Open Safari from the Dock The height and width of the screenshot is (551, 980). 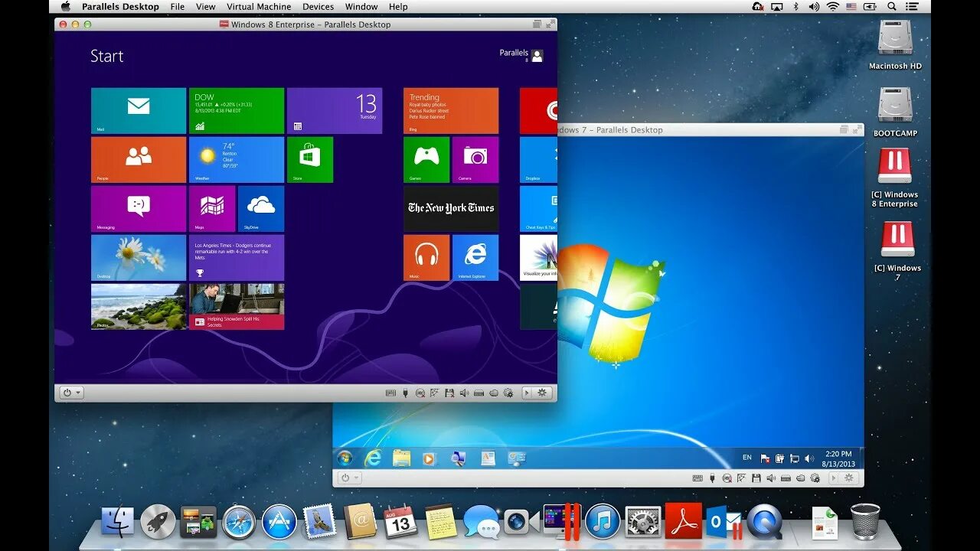[x=240, y=522]
